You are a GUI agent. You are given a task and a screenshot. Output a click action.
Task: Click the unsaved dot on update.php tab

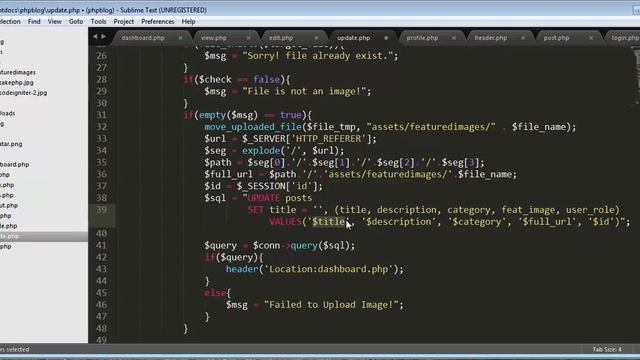(x=386, y=38)
